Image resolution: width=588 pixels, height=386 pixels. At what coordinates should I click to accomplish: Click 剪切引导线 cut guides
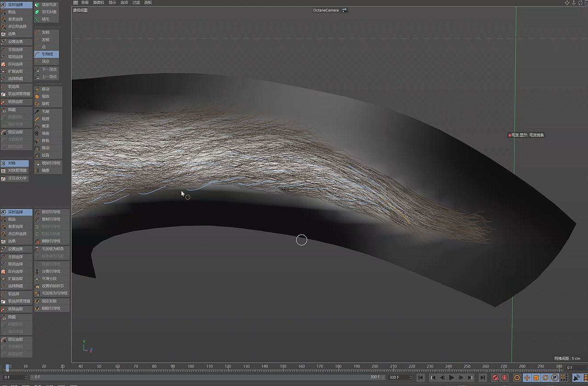(51, 212)
